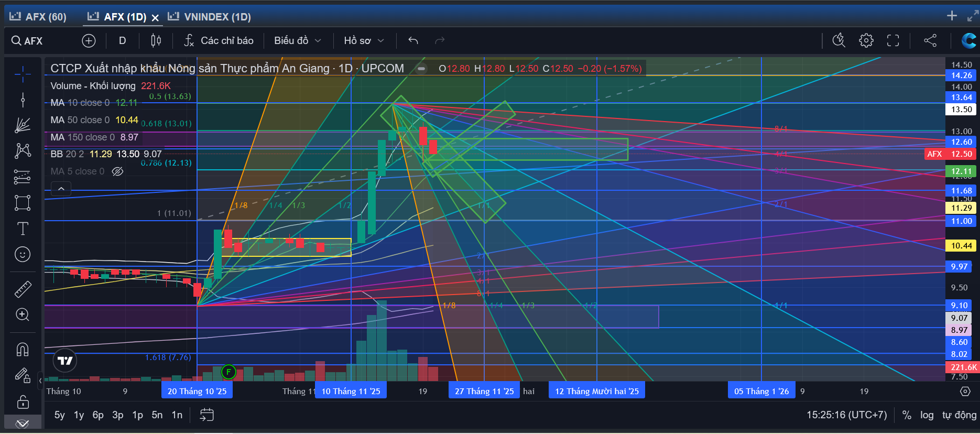
Task: Set range to 1y
Action: (79, 415)
